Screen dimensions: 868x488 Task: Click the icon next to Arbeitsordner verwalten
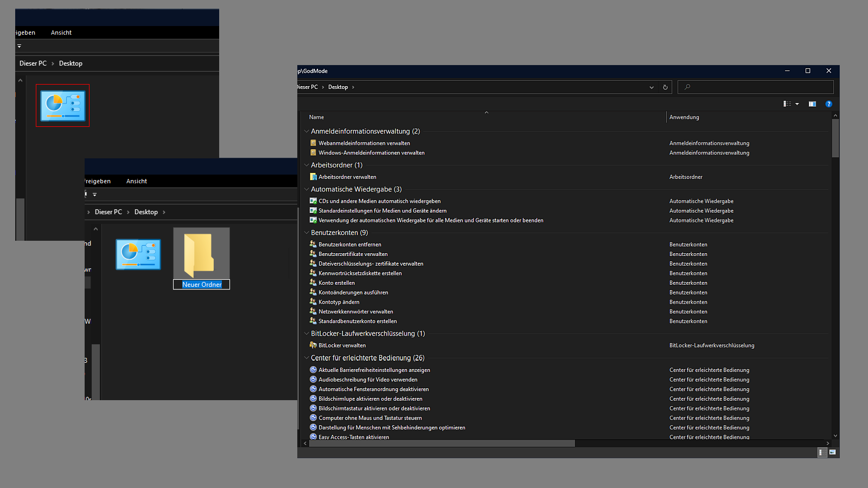313,177
